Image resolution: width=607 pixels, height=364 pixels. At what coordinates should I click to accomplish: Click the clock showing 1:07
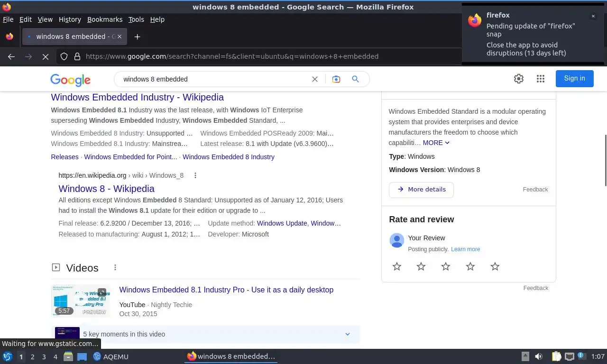click(598, 356)
